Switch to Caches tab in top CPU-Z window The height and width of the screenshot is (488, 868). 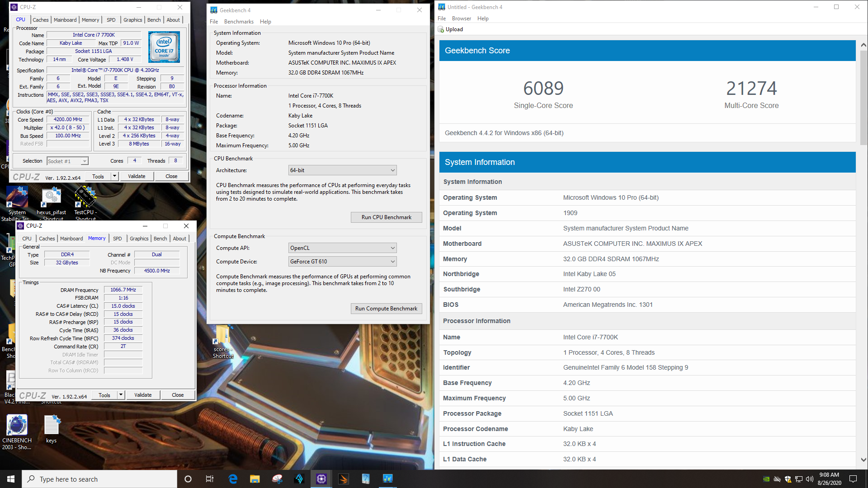(x=40, y=20)
